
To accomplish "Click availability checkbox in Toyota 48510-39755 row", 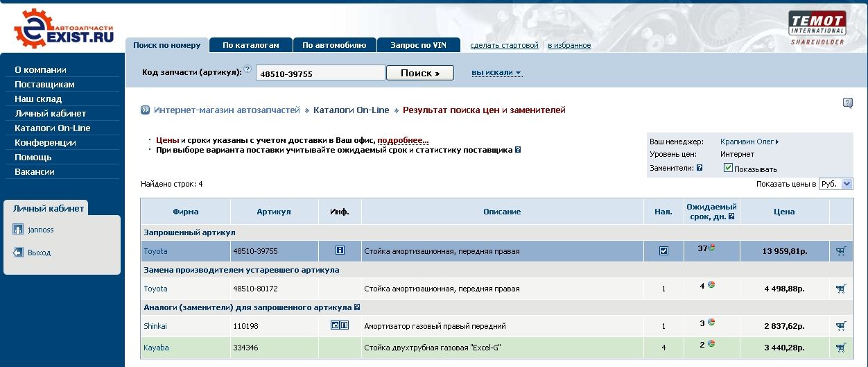I will [663, 251].
